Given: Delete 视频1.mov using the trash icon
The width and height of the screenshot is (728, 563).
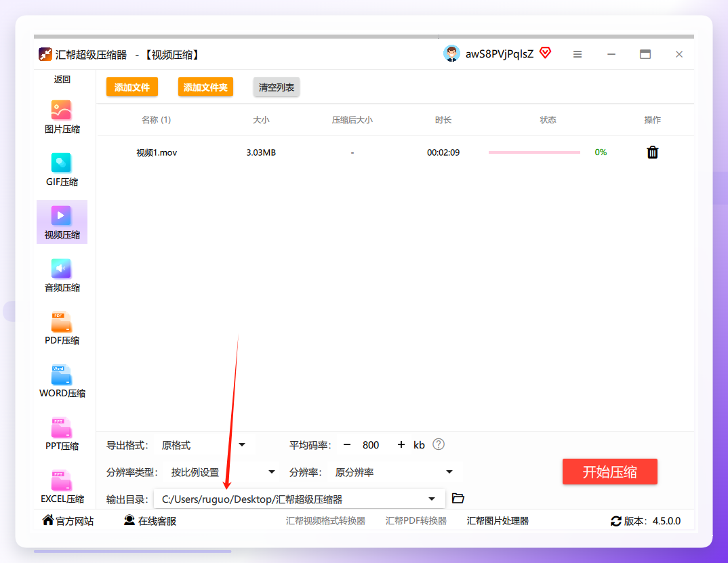Looking at the screenshot, I should (652, 152).
